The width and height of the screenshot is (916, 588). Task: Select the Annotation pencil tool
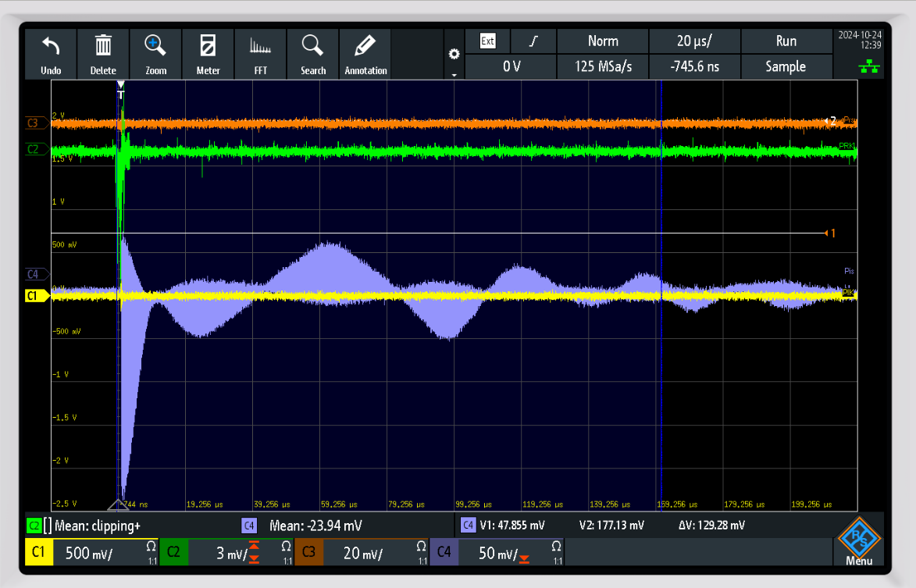point(365,55)
